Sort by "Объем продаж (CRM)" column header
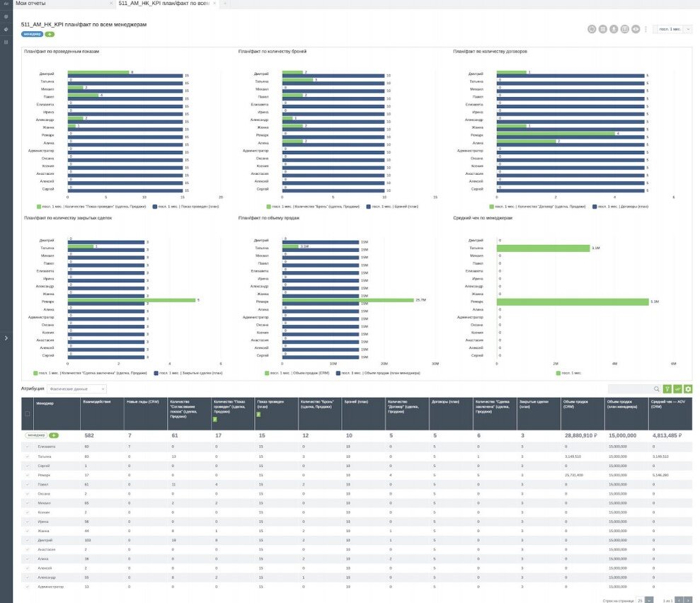The image size is (700, 603). tap(575, 404)
